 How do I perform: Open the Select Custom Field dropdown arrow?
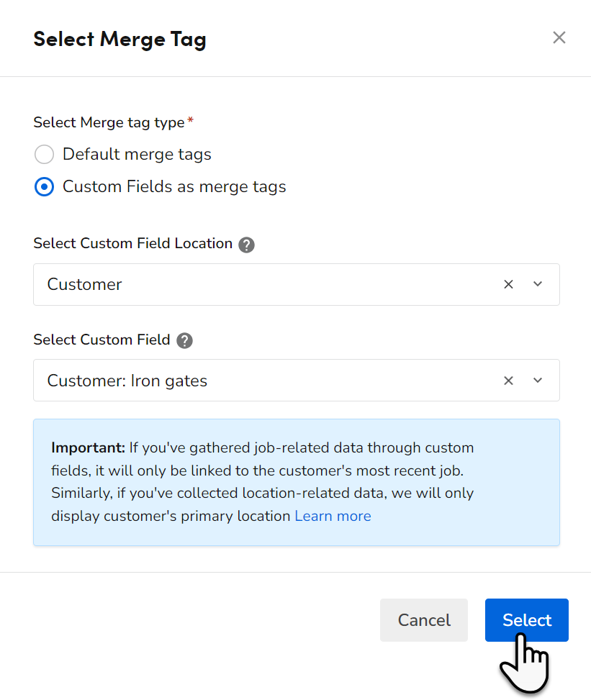tap(538, 380)
